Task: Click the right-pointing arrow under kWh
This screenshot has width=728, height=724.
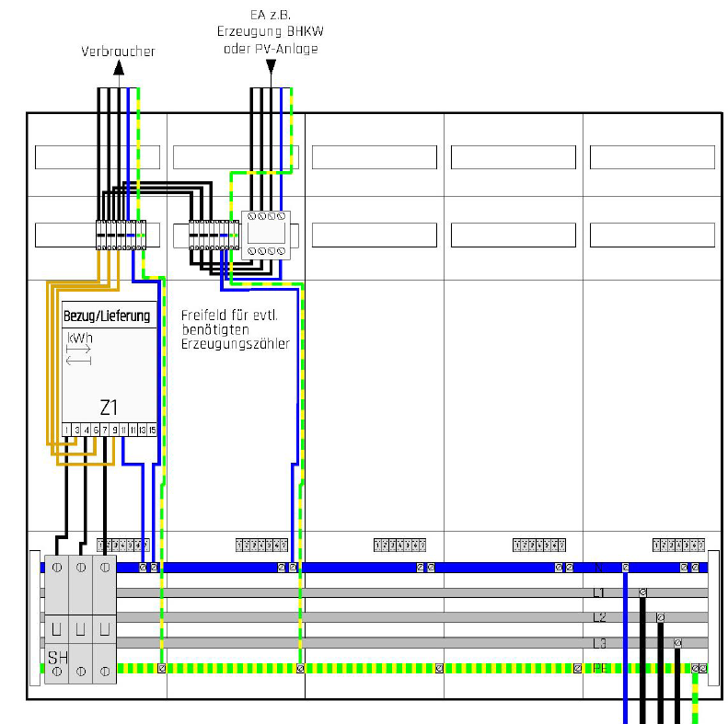Action: [x=78, y=349]
